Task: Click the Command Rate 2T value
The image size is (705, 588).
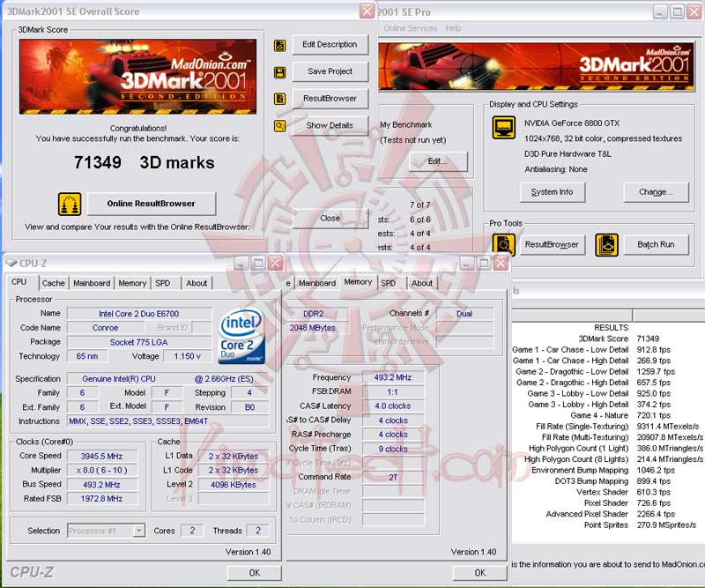Action: click(393, 477)
